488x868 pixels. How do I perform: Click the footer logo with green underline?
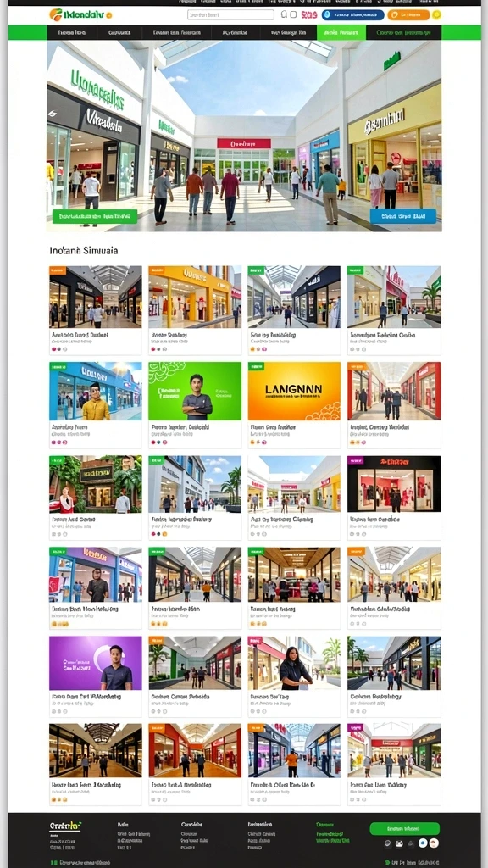pos(65,826)
